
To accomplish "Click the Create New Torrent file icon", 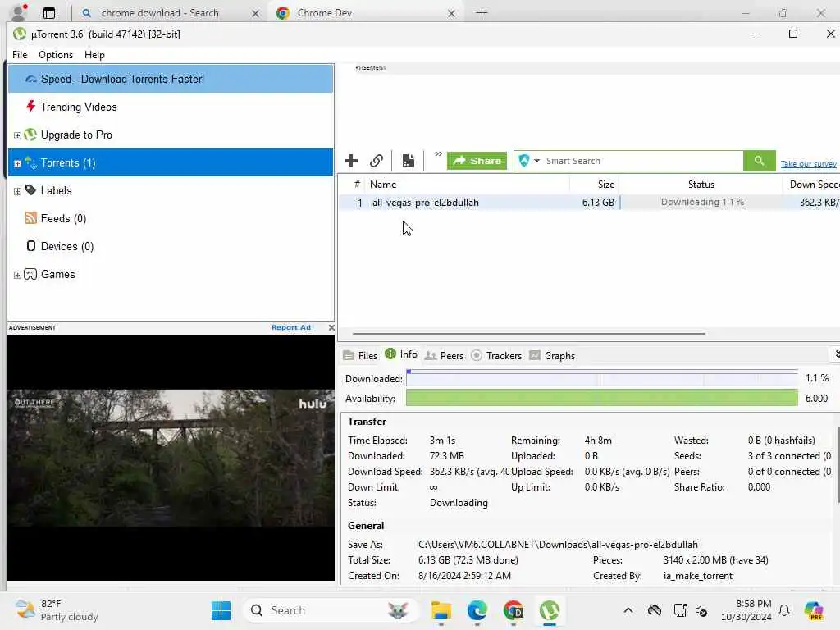I will 409,161.
